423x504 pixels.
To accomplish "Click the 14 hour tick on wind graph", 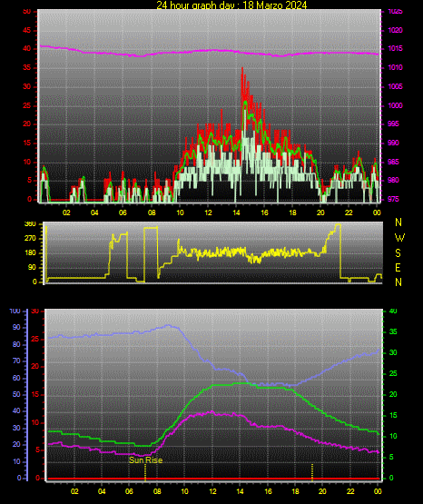I will (236, 212).
